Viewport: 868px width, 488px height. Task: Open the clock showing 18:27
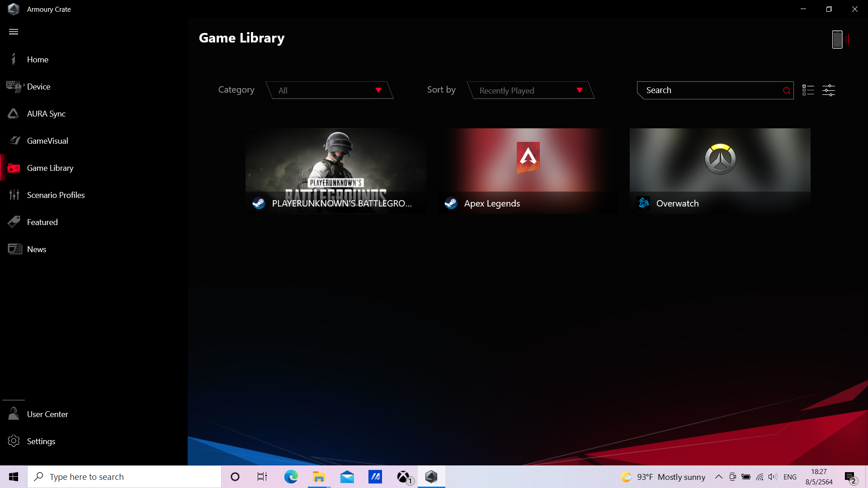click(x=819, y=477)
